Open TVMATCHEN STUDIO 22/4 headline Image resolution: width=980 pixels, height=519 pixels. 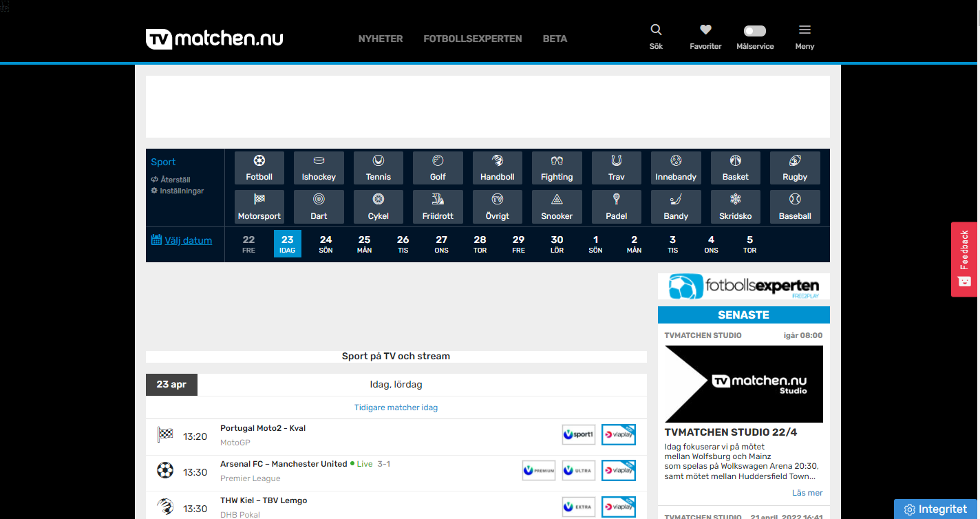coord(731,432)
